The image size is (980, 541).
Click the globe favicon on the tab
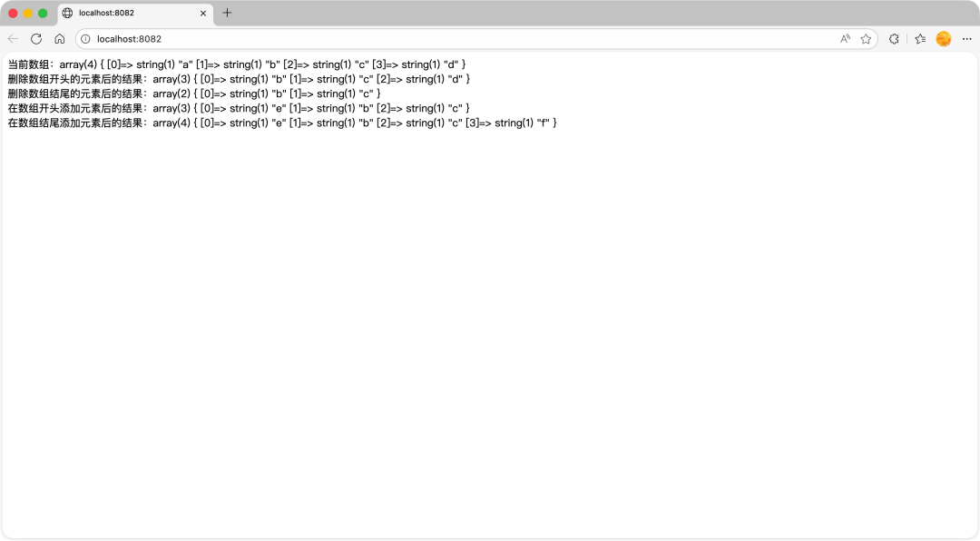click(x=67, y=13)
